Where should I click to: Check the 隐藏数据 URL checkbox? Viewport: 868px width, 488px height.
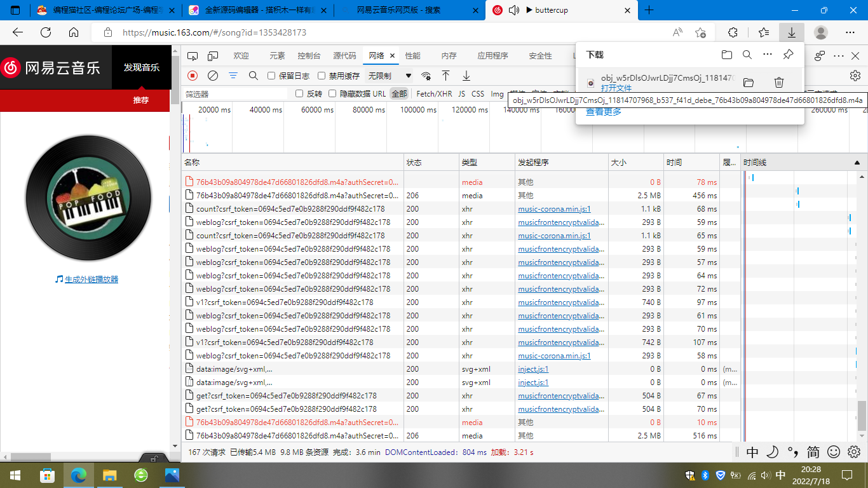point(332,93)
